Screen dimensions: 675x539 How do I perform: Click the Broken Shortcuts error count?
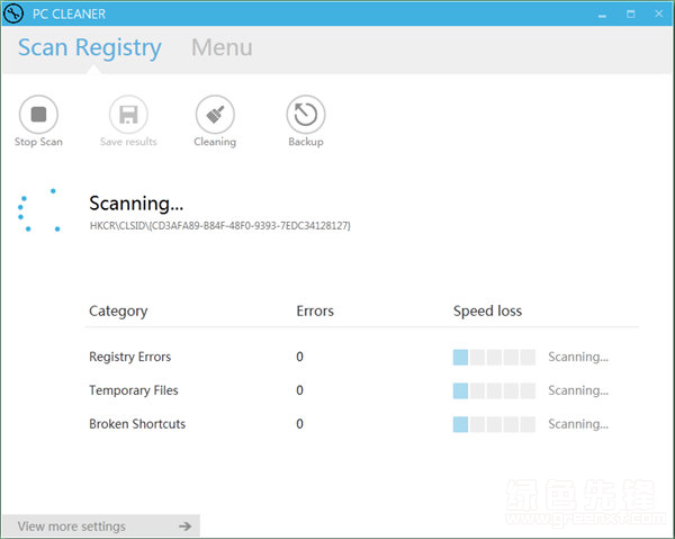[300, 424]
